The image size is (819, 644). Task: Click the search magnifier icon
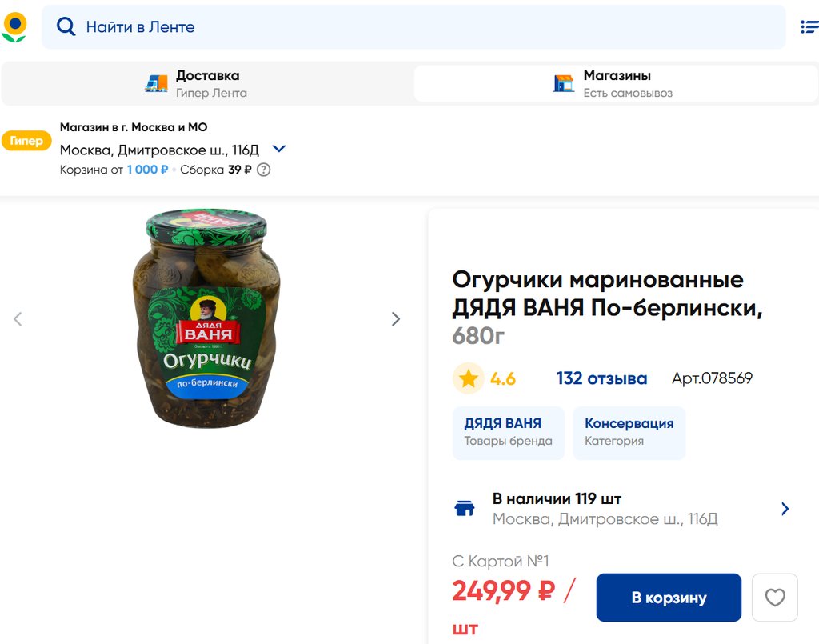pos(66,27)
